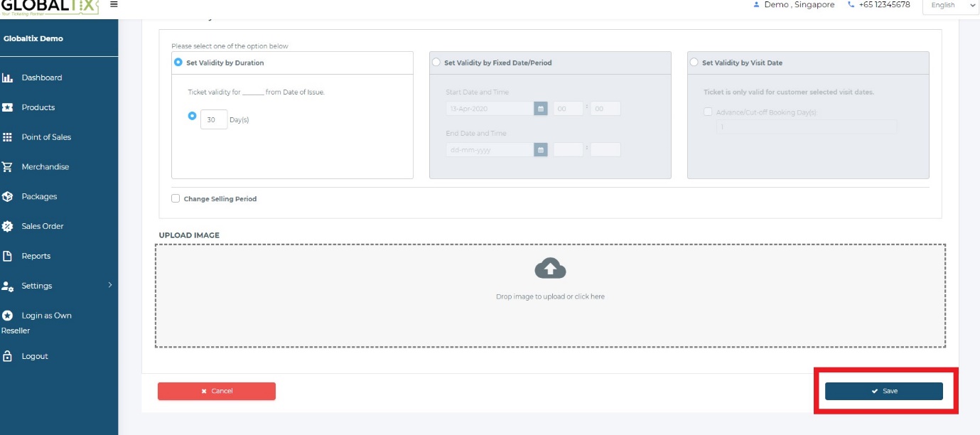The image size is (980, 435).
Task: Click the Login as Own Reseller star icon
Action: click(8, 316)
